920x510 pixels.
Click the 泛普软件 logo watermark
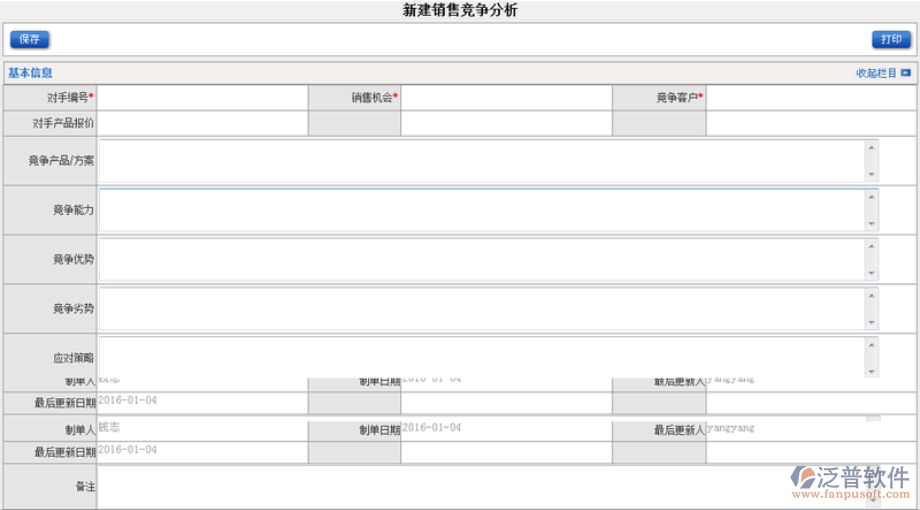850,480
